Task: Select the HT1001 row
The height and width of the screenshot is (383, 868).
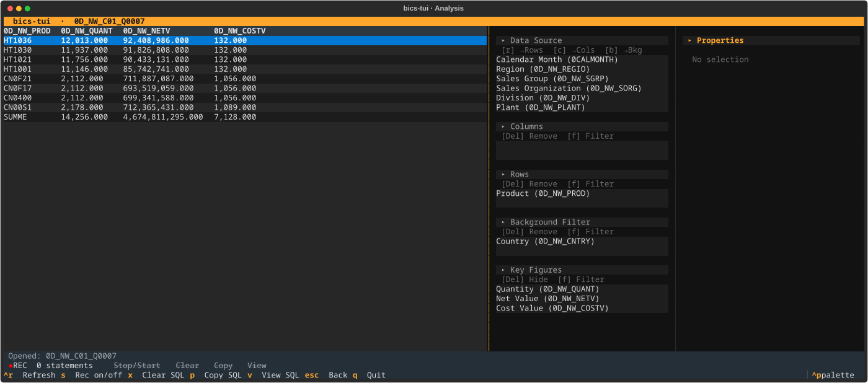Action: click(x=244, y=69)
